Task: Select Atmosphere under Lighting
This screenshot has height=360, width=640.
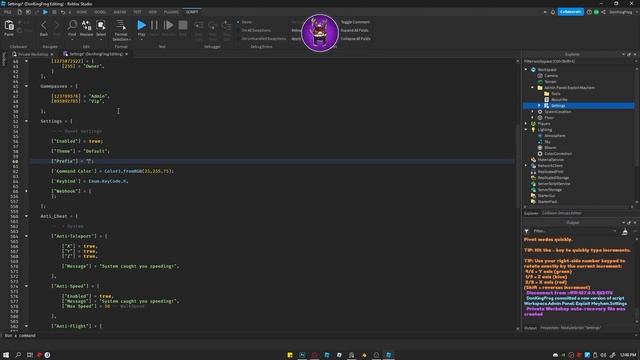Action: (554, 136)
